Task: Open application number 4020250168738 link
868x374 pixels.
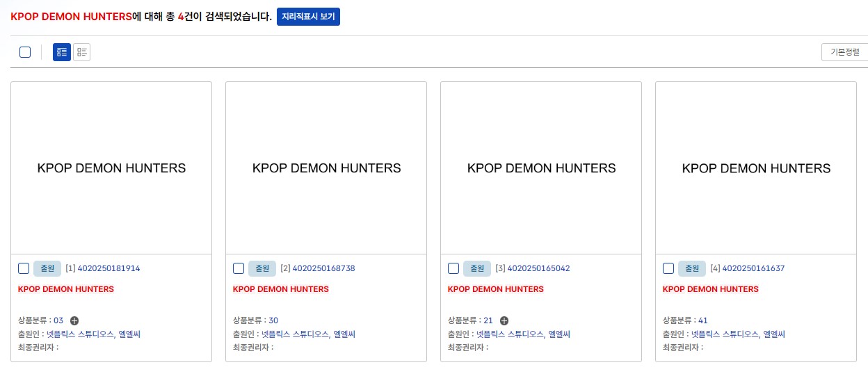Action: tap(323, 268)
